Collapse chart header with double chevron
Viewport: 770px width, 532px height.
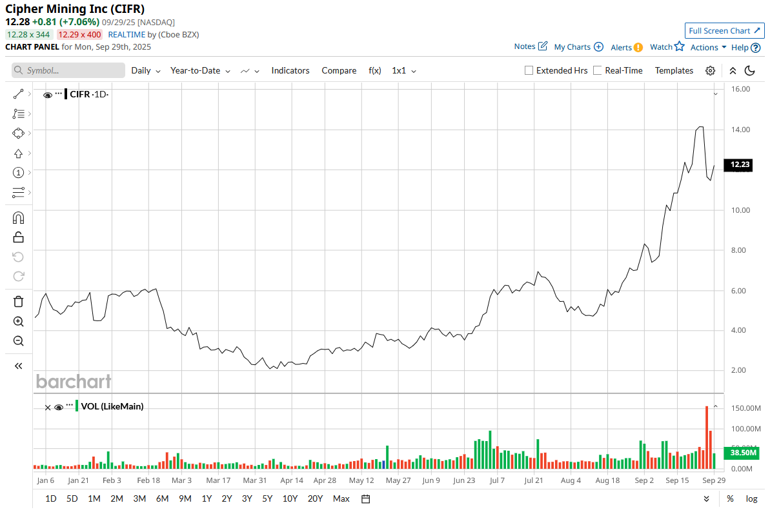[733, 71]
